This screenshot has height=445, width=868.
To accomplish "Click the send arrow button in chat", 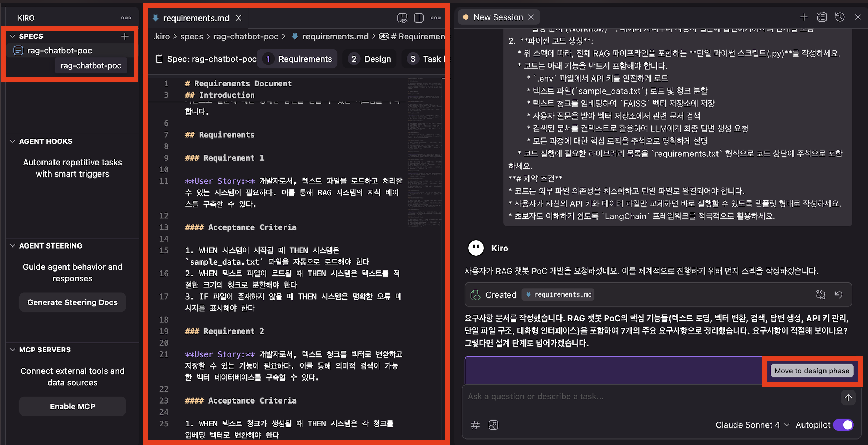I will [848, 397].
